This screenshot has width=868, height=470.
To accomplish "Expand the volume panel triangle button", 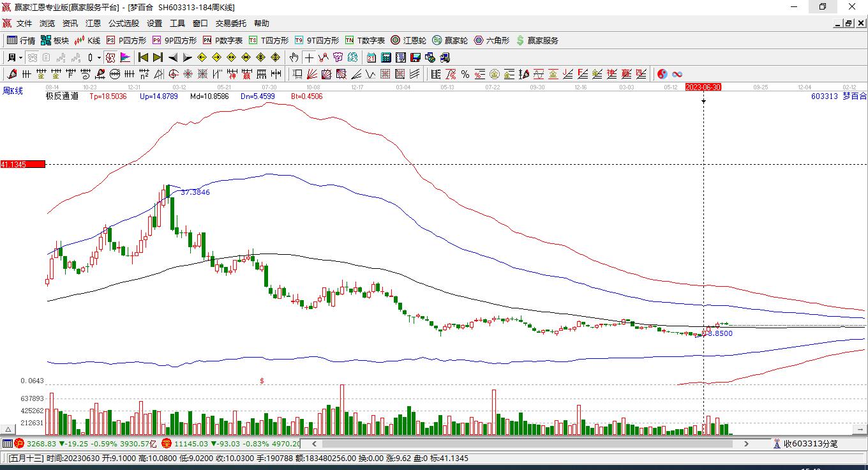I will tap(8, 430).
